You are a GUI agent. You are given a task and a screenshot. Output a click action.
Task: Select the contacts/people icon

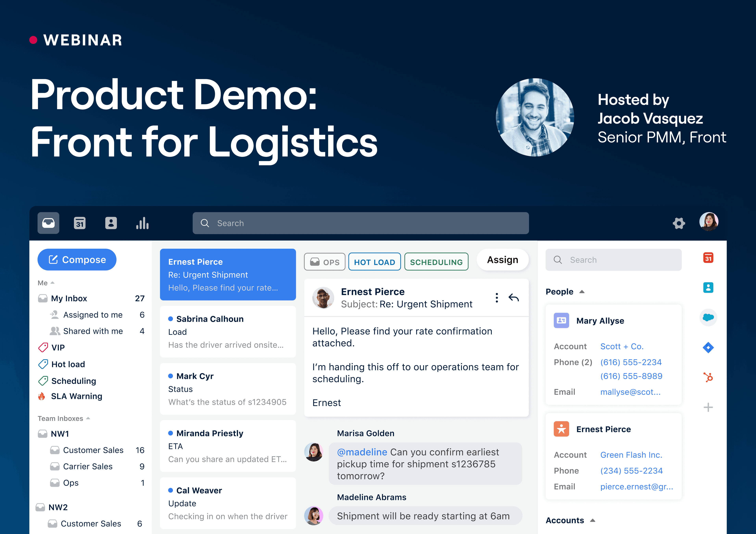click(x=111, y=223)
